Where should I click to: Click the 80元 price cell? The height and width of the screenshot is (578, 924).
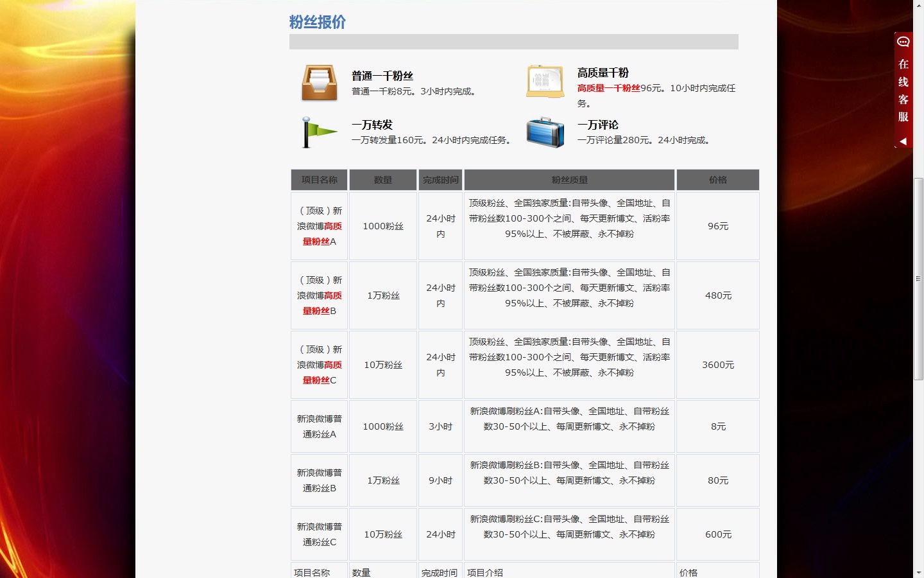718,480
